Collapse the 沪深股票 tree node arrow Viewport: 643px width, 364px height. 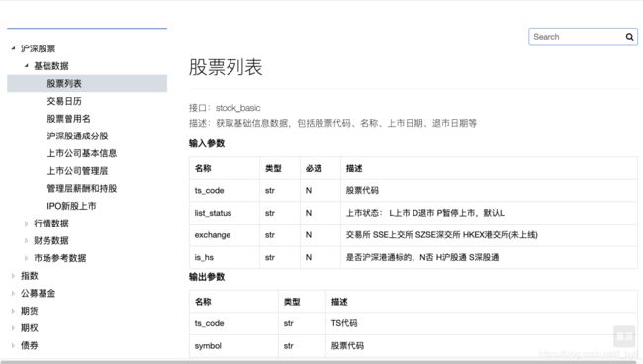pos(13,48)
